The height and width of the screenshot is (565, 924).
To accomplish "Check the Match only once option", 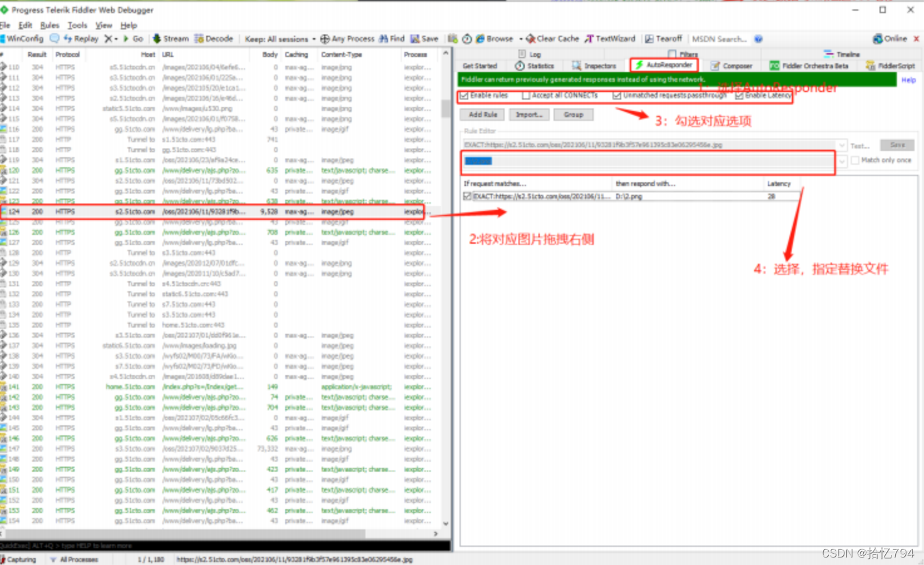I will pyautogui.click(x=855, y=160).
